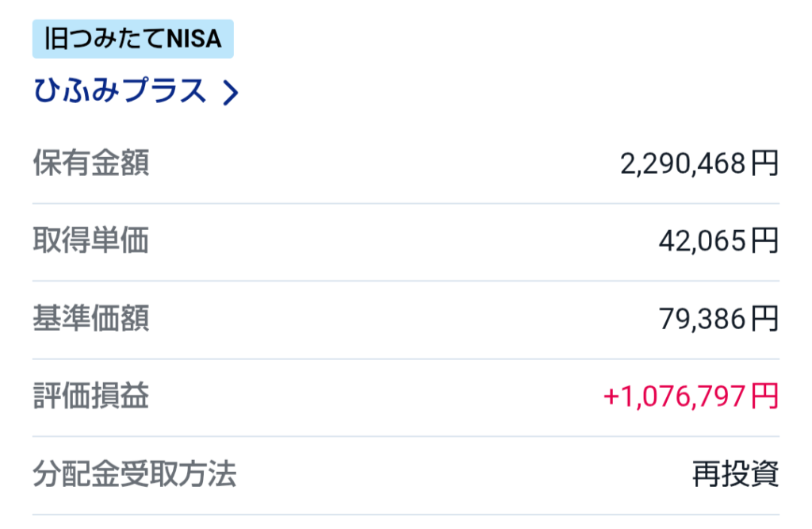Click the 79,386 base price figure

703,320
